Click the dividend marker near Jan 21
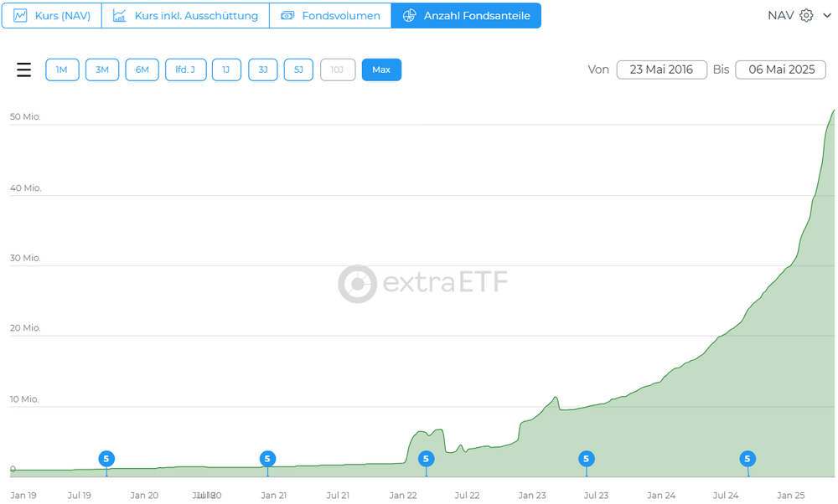 pos(267,459)
